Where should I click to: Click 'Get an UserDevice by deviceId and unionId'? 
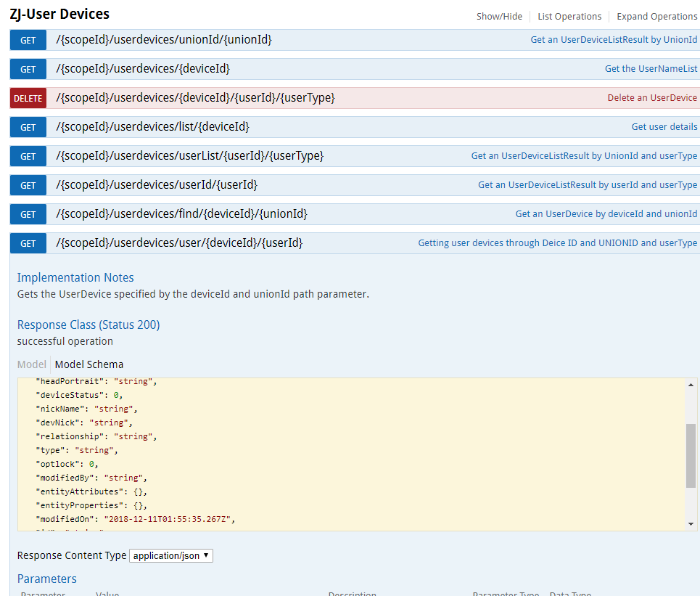606,214
